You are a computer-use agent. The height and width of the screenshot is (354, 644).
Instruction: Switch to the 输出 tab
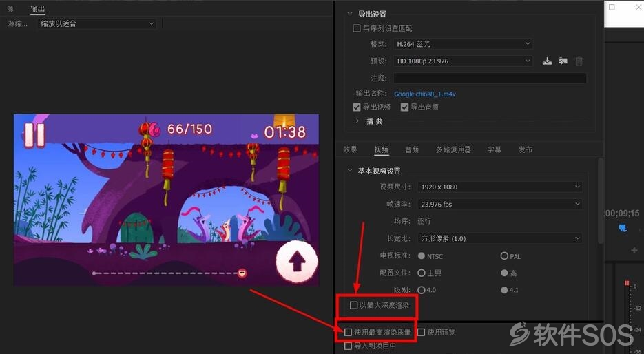coord(37,9)
